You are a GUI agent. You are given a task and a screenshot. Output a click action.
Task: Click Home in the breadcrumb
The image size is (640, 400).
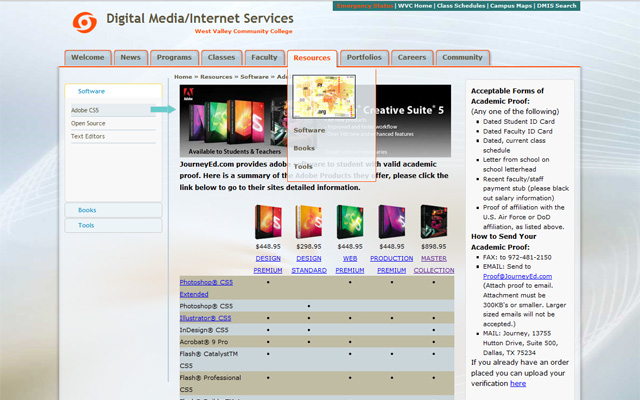(x=183, y=77)
